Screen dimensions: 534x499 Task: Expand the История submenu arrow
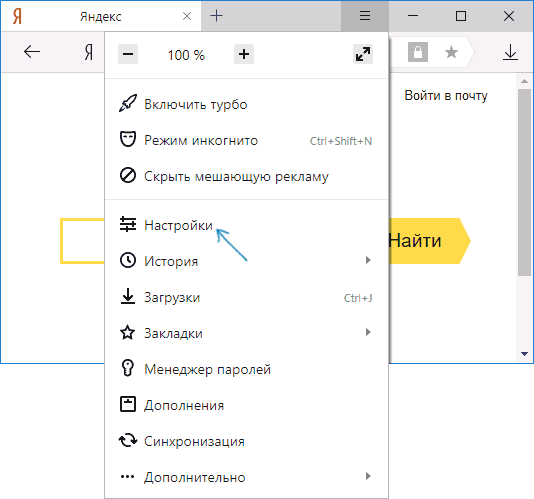point(368,260)
